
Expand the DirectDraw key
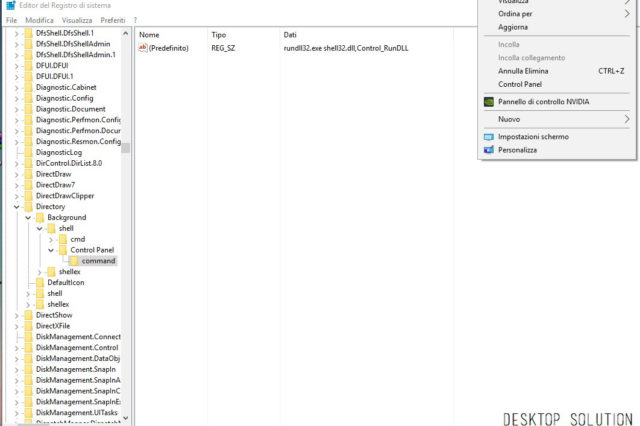coord(17,174)
